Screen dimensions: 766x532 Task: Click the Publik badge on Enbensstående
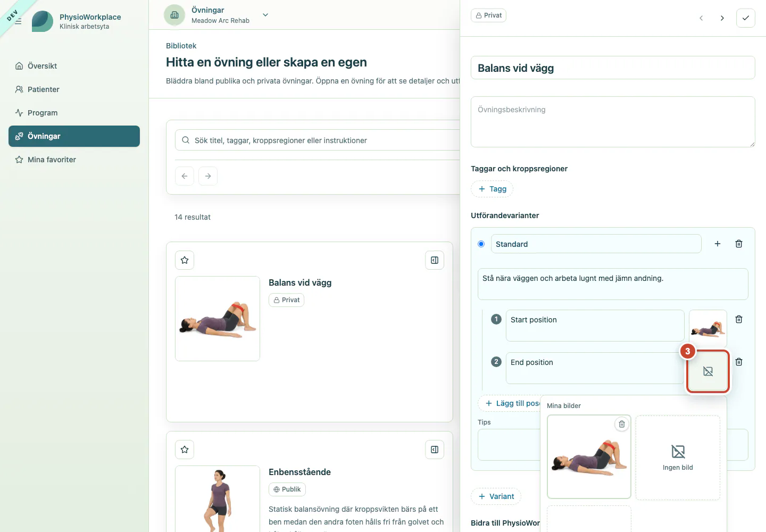[287, 489]
